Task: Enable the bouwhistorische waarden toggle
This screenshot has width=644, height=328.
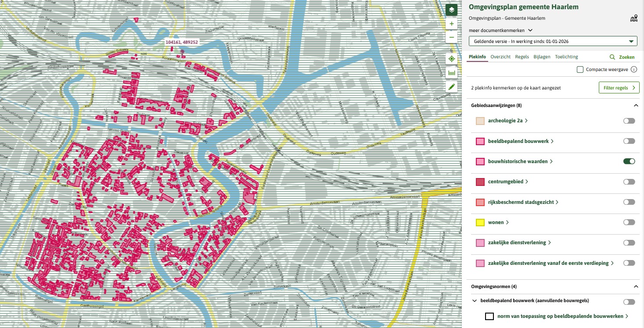Action: click(629, 161)
